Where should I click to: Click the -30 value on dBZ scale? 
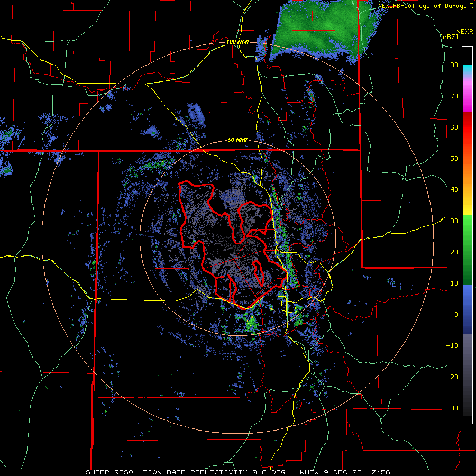[452, 408]
